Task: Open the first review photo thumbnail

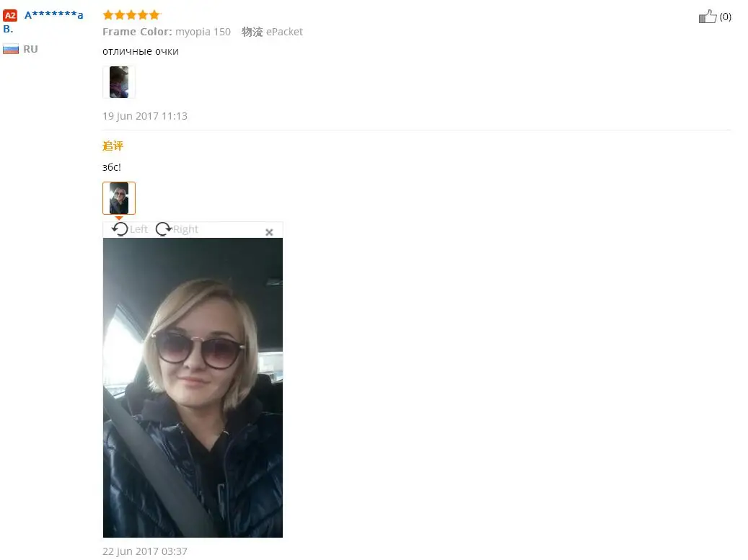Action: point(119,82)
